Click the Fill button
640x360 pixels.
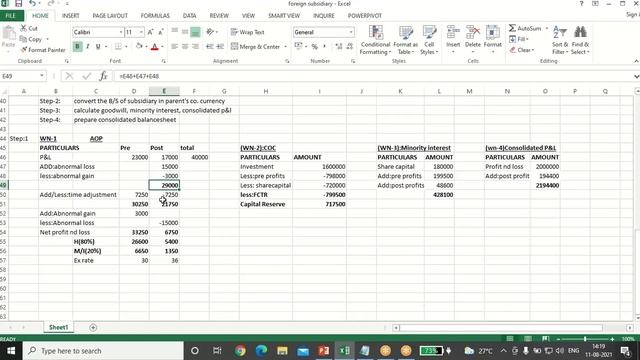pos(518,39)
